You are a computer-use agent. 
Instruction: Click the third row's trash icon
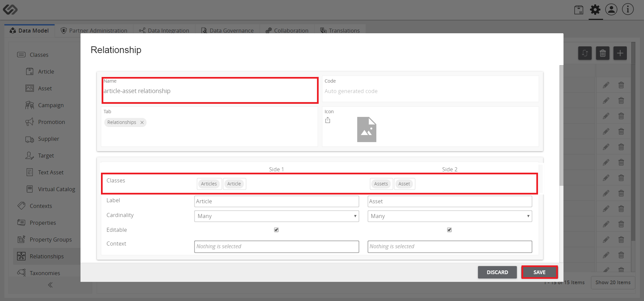pos(621,116)
